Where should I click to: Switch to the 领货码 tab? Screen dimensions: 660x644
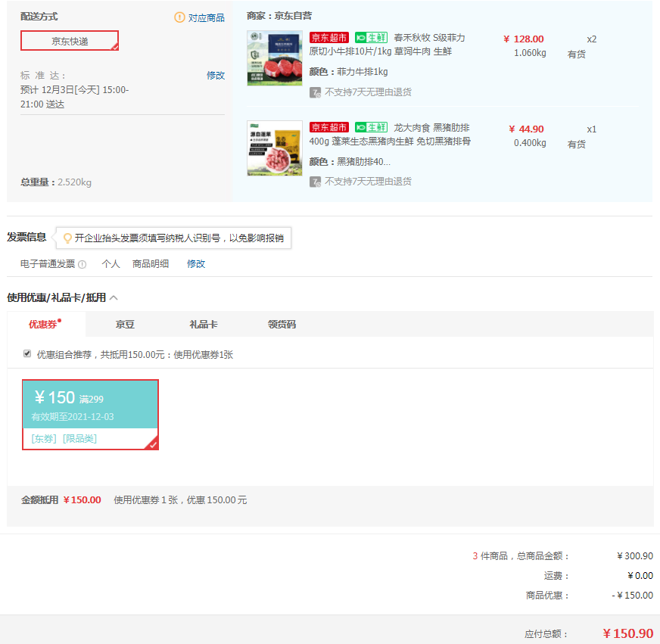pyautogui.click(x=282, y=324)
